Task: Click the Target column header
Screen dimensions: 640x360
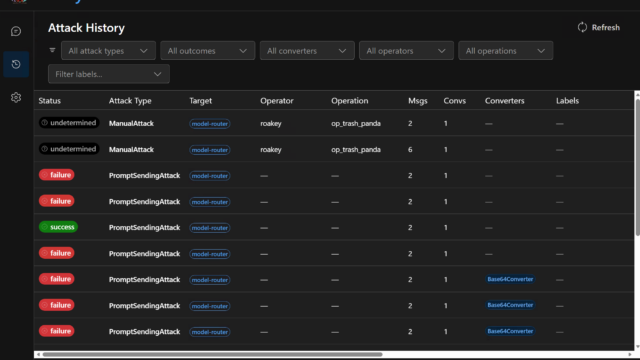Action: [200, 101]
